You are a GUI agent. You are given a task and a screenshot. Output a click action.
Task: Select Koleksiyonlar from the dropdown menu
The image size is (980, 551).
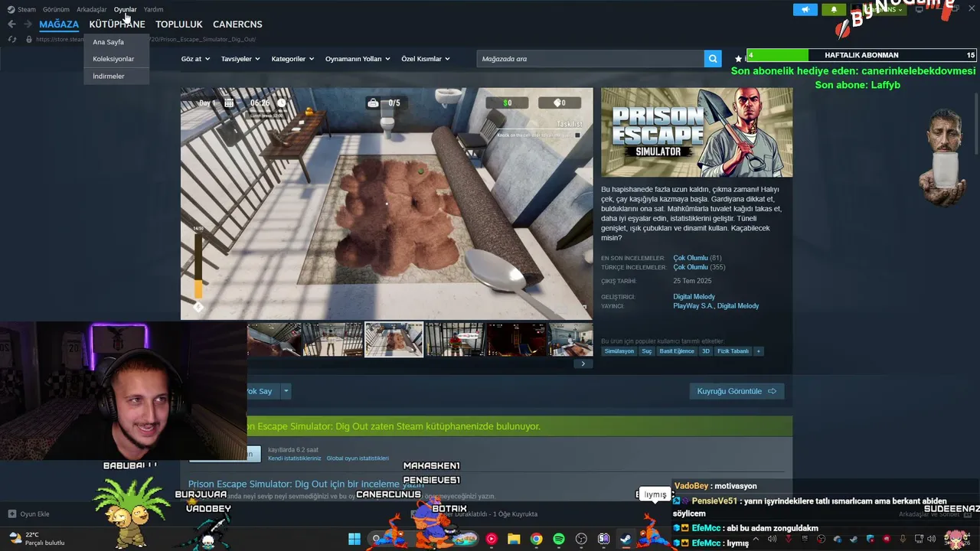tap(116, 59)
